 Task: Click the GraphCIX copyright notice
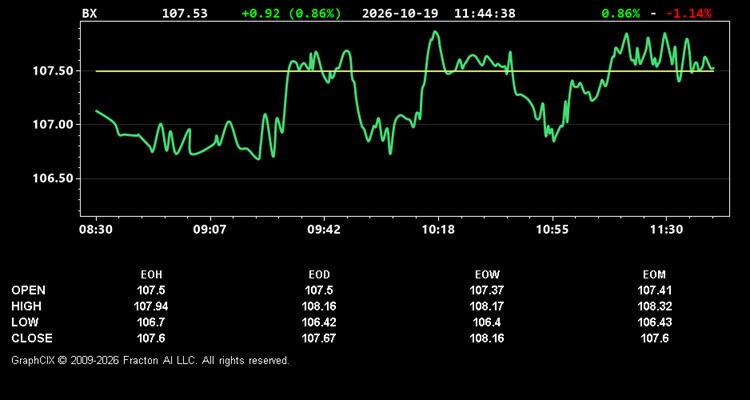click(150, 360)
